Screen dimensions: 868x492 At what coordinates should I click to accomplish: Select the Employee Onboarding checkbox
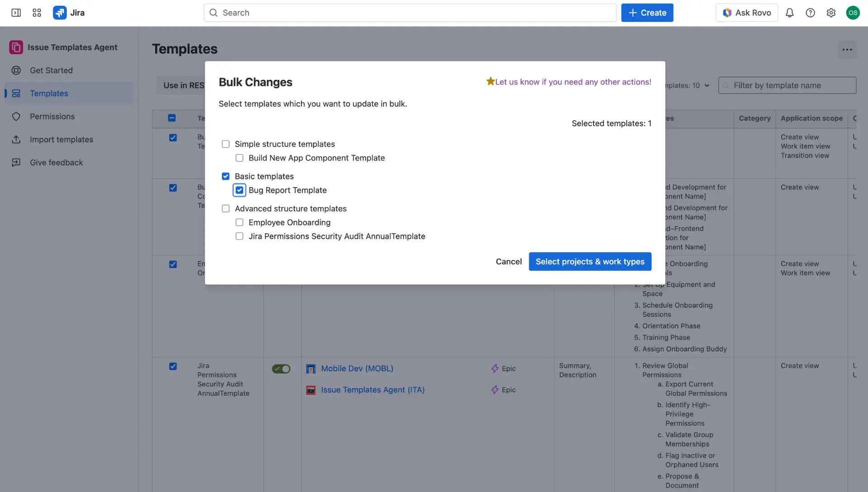239,222
